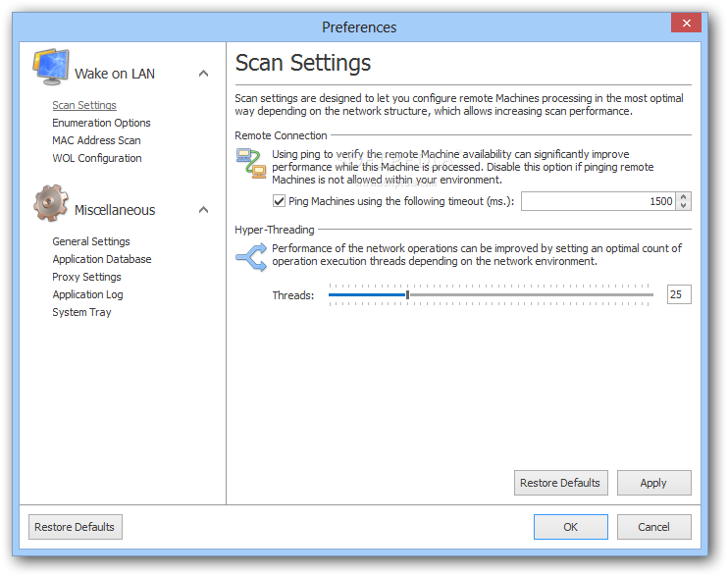Screen dimensions: 728x576
Task: Click Restore Defaults next to Apply
Action: pyautogui.click(x=560, y=483)
